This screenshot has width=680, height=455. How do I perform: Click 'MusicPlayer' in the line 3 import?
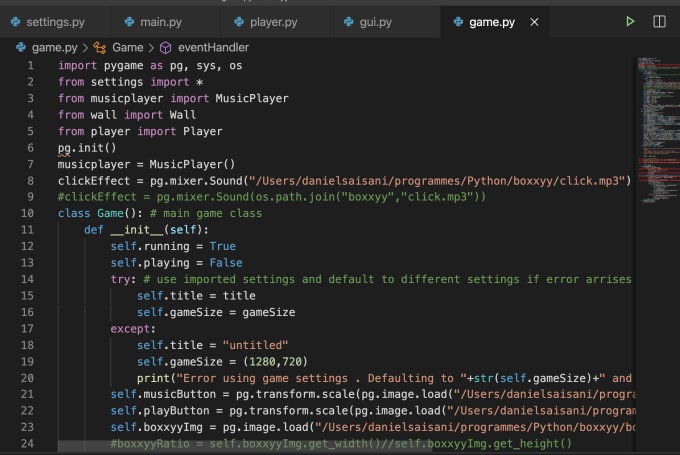[x=252, y=98]
